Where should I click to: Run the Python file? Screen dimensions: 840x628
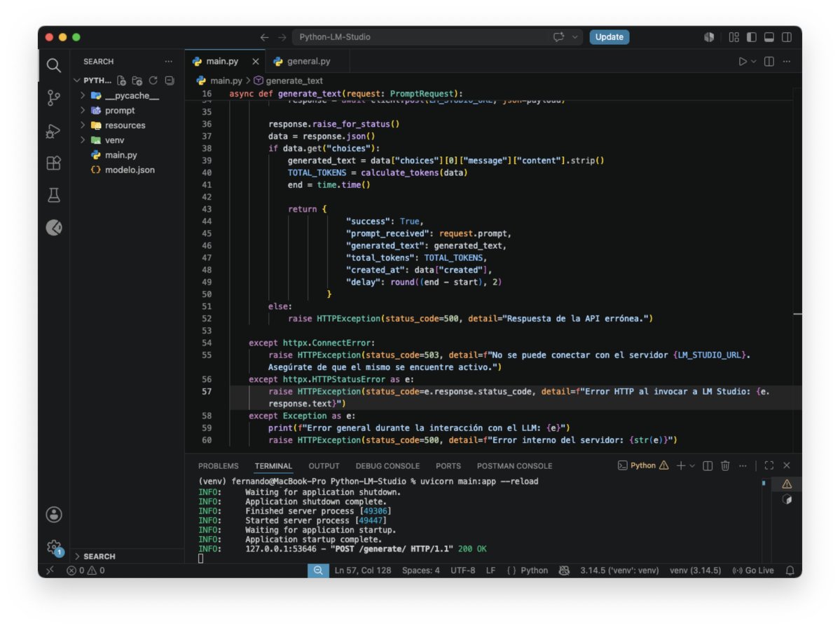743,61
